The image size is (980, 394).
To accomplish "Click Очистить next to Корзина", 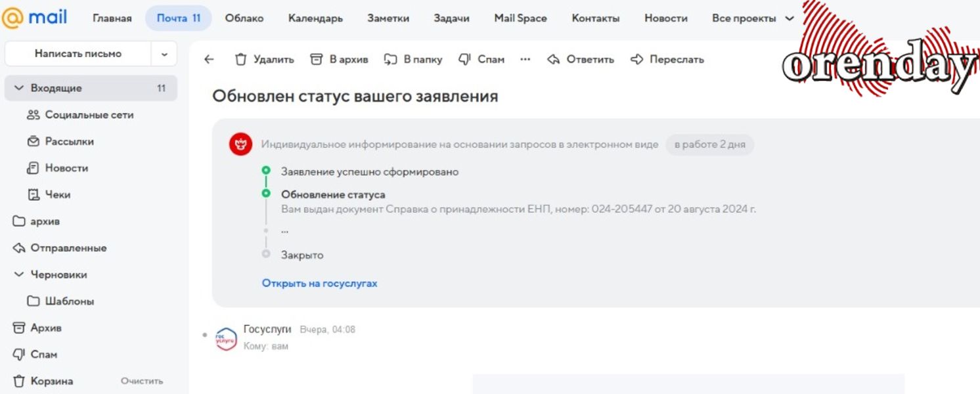I will (142, 382).
